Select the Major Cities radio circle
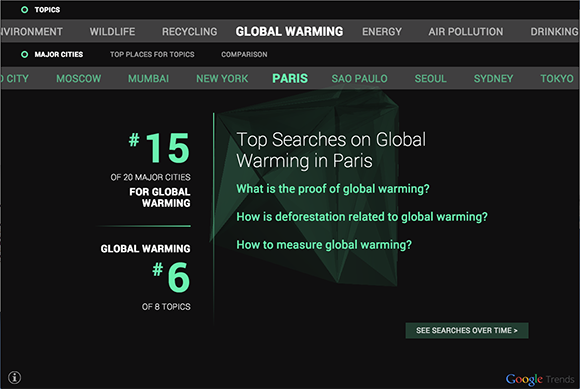 24,54
